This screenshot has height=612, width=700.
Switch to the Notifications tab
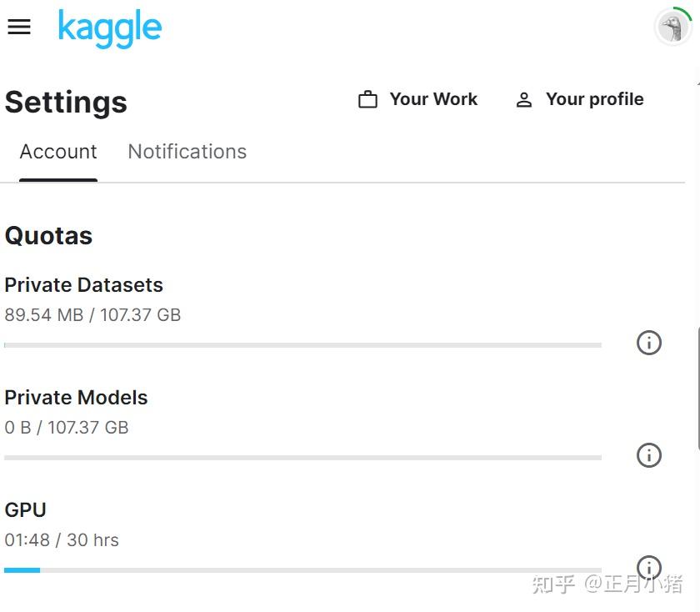point(187,152)
